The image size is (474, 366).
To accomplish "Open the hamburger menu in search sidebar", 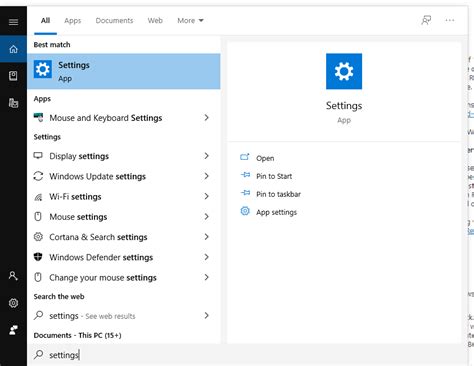I will click(x=13, y=22).
